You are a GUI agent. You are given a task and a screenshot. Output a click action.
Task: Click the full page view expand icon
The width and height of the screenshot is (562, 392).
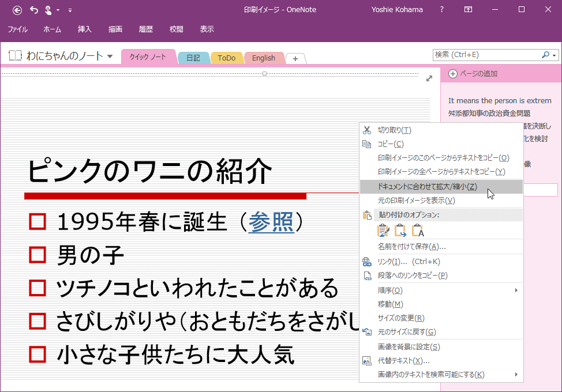(x=429, y=78)
